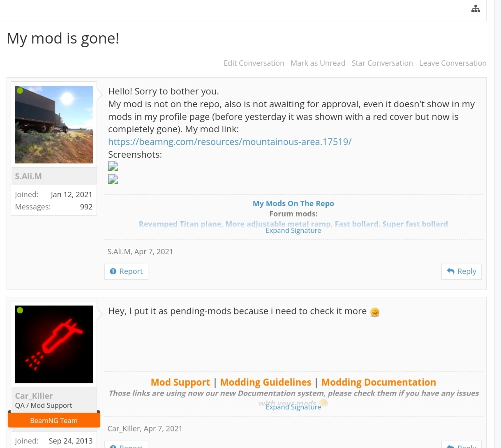The width and height of the screenshot is (501, 448).
Task: Open the Modding Documentation link
Action: point(379,382)
